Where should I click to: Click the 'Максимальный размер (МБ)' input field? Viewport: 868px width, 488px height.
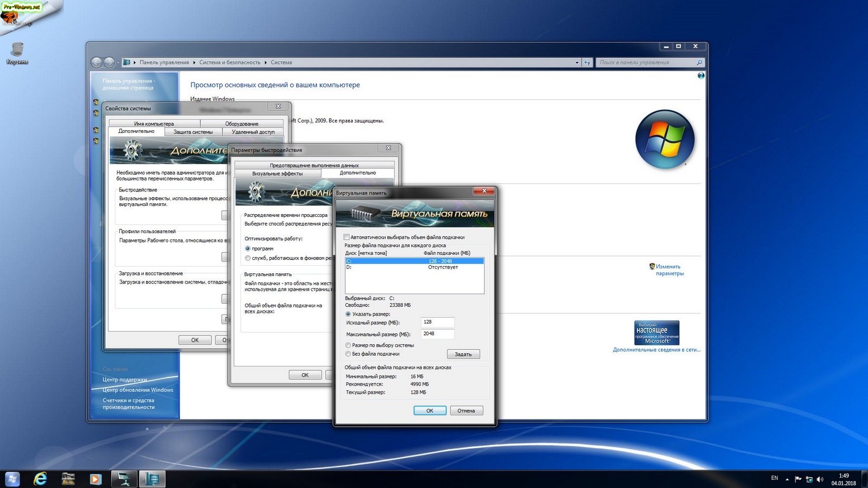tap(437, 334)
